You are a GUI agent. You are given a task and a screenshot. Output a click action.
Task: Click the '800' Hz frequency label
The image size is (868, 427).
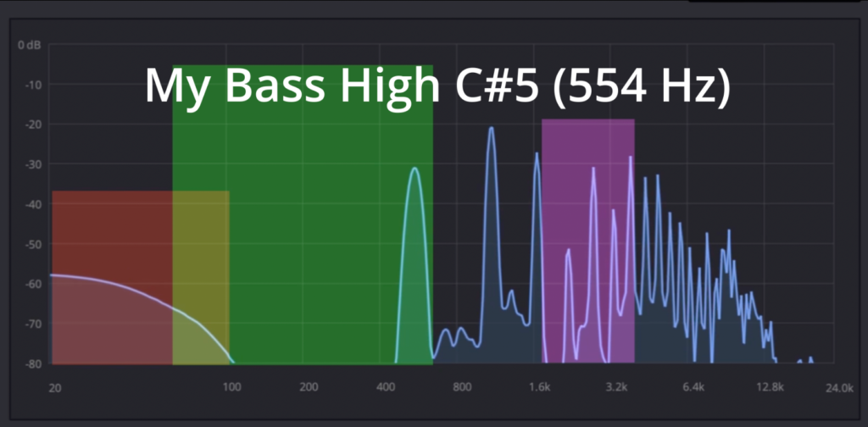462,387
